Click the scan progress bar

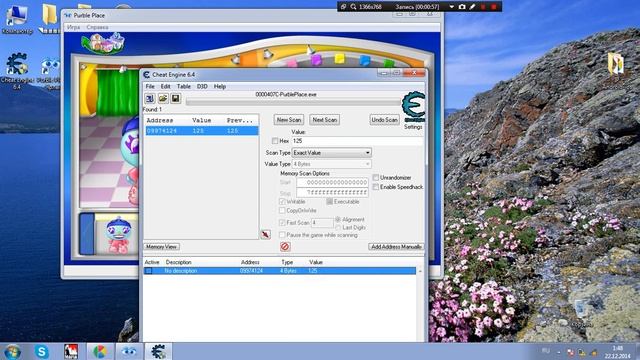[293, 102]
